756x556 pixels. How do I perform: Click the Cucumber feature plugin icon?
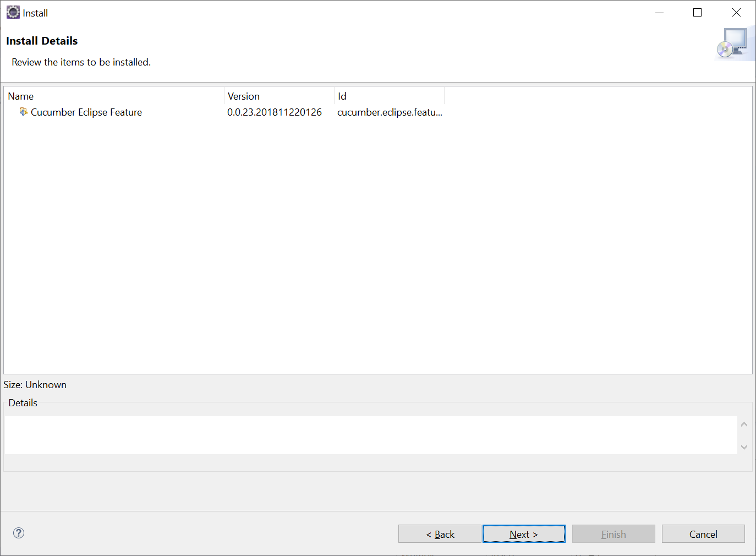(24, 112)
